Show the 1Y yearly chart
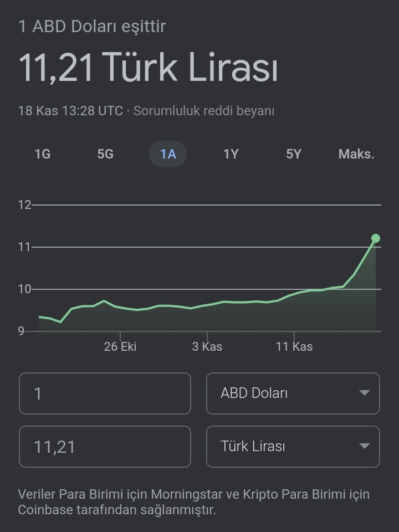The image size is (399, 532). pyautogui.click(x=231, y=154)
